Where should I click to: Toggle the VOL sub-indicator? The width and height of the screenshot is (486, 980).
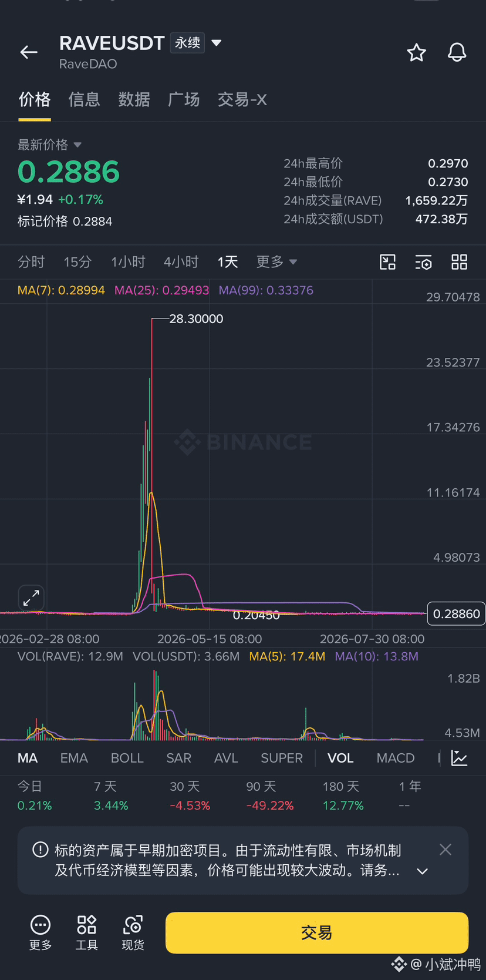coord(340,758)
